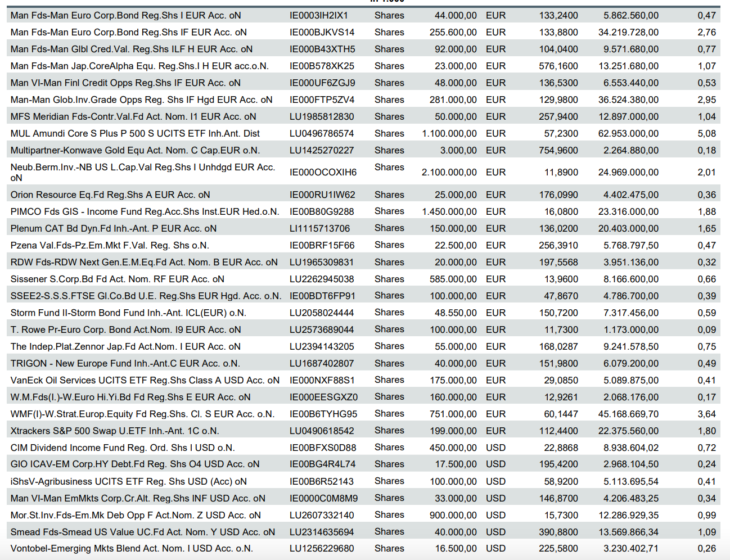Image resolution: width=730 pixels, height=560 pixels.
Task: Select ISIN LU1965309831
Action: coord(322,263)
